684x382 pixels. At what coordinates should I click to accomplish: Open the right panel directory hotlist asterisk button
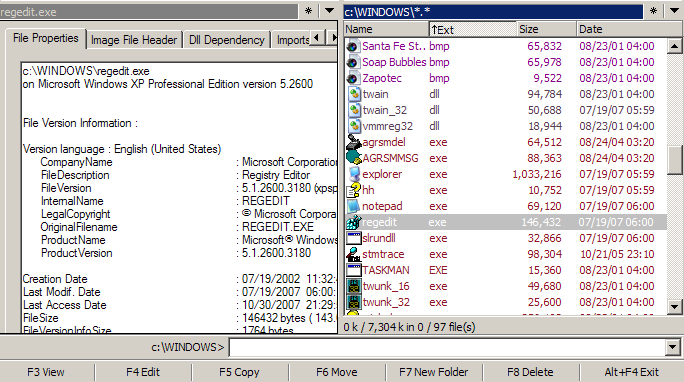653,11
